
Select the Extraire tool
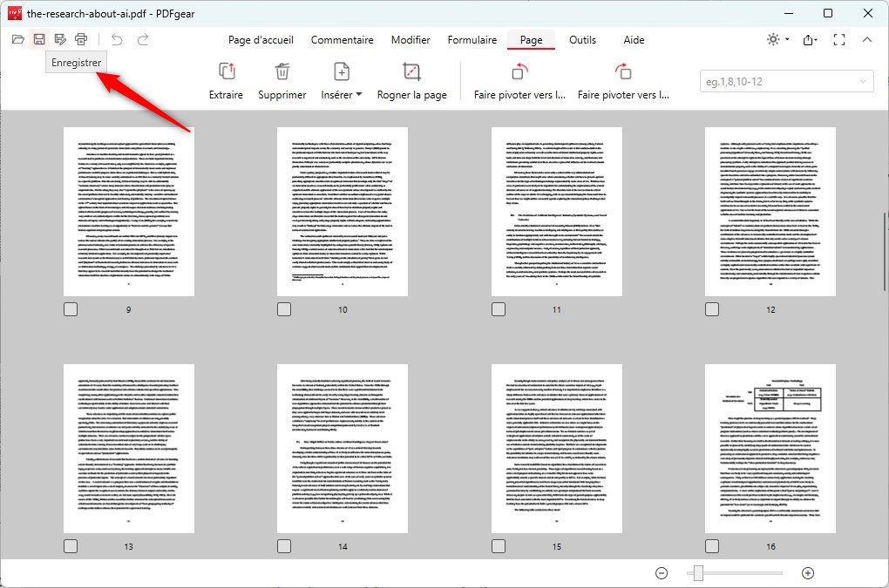tap(226, 79)
